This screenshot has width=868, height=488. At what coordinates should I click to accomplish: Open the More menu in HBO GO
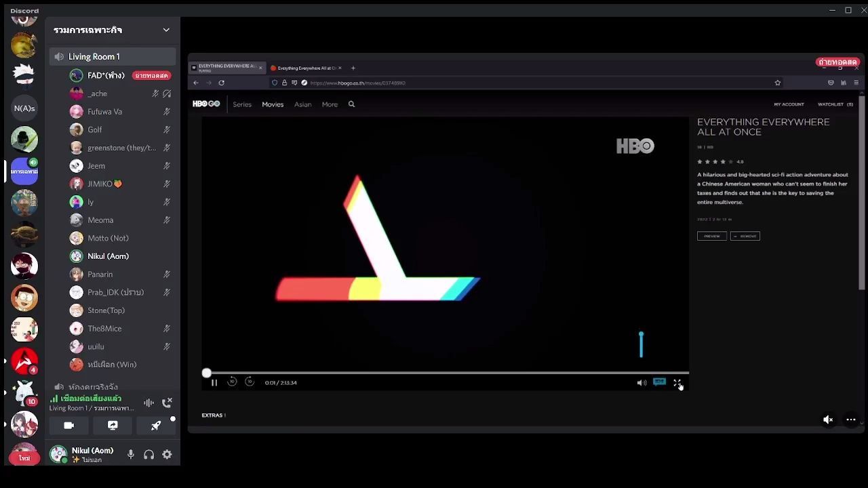[330, 104]
